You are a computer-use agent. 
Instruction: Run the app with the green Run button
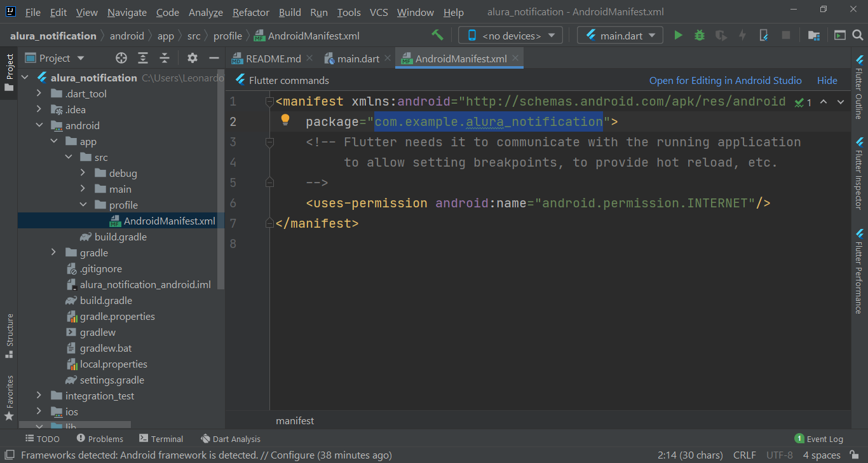(x=677, y=35)
